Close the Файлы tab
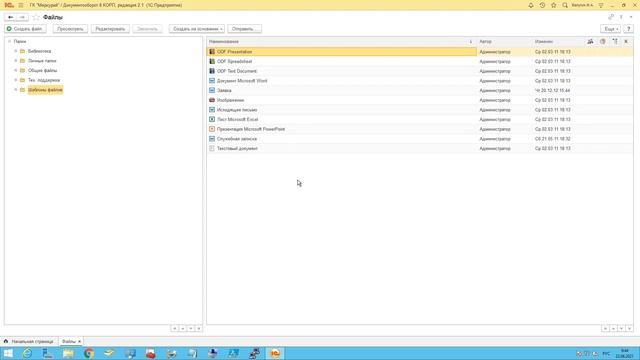The height and width of the screenshot is (360, 640). [x=80, y=341]
